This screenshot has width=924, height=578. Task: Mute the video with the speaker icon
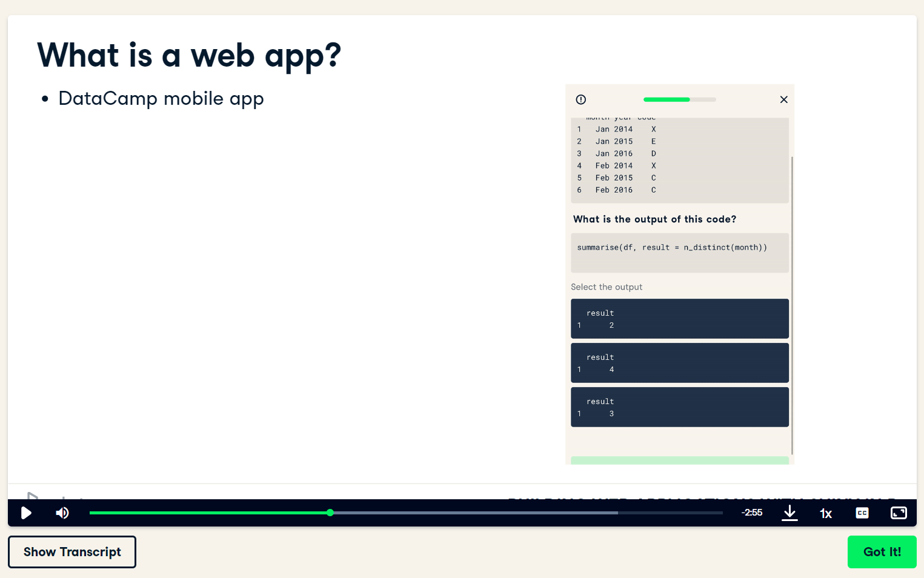coord(62,513)
